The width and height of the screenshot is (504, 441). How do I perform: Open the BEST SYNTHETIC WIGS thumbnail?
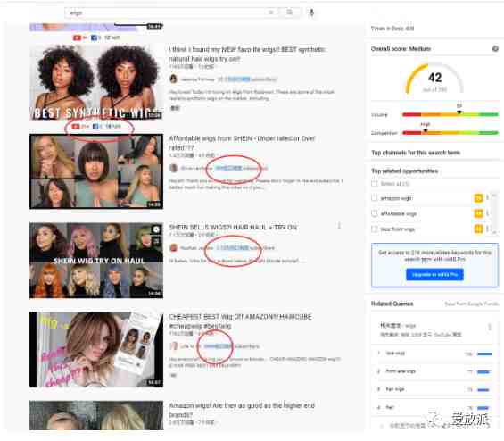tap(96, 82)
